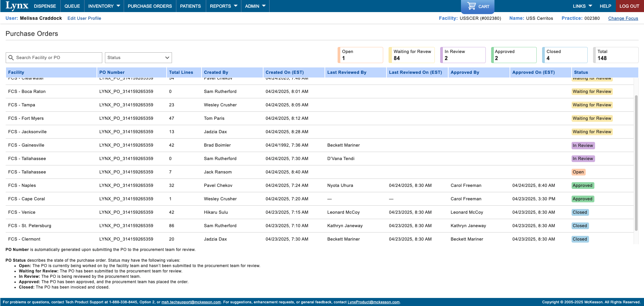Click In Review badge in Gainesville row
This screenshot has height=306, width=644.
pyautogui.click(x=583, y=146)
